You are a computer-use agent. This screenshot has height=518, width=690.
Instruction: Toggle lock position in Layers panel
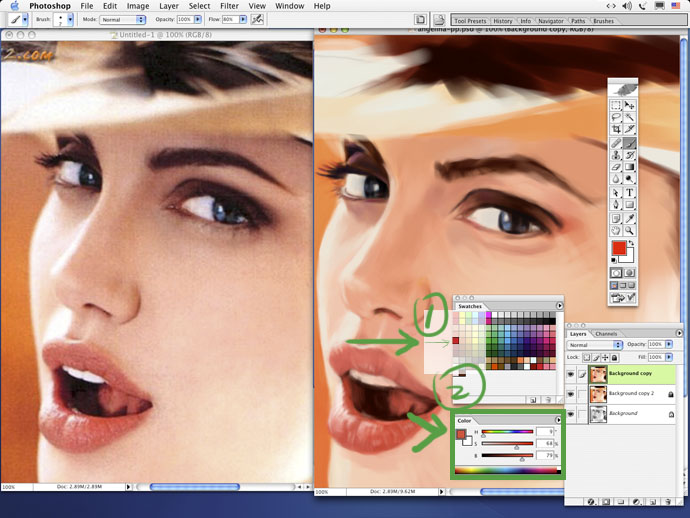(605, 357)
